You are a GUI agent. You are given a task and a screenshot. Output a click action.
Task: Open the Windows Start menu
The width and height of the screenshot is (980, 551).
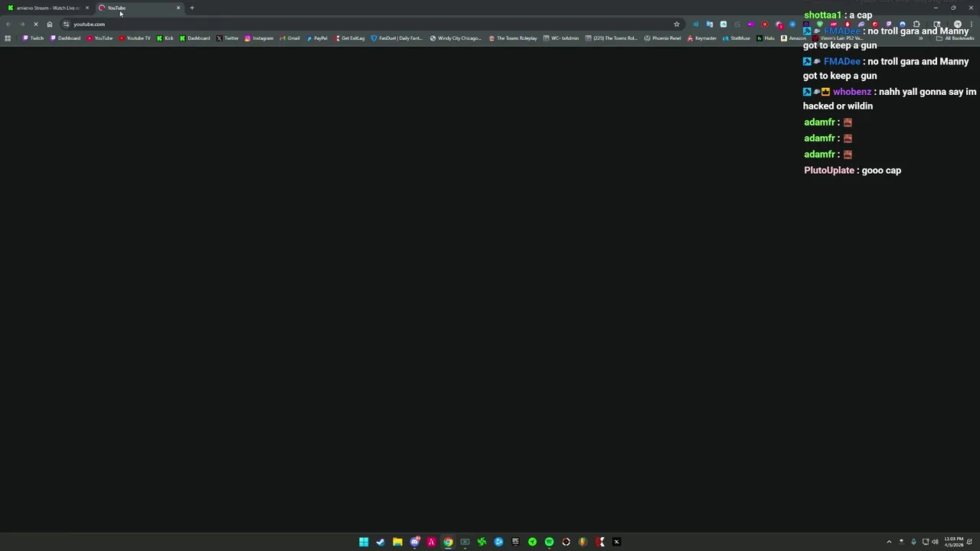pos(364,542)
